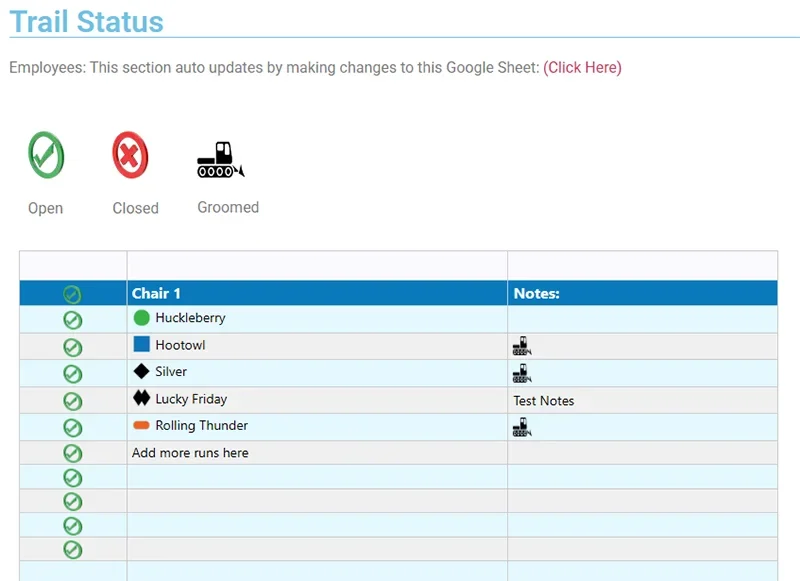Click the Add more runs here row
The height and width of the screenshot is (581, 800).
point(190,453)
